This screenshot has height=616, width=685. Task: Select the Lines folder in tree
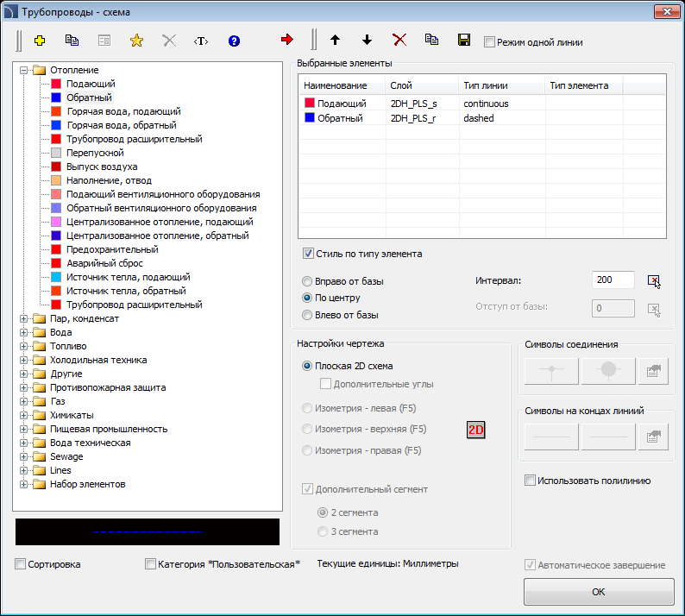[x=60, y=470]
